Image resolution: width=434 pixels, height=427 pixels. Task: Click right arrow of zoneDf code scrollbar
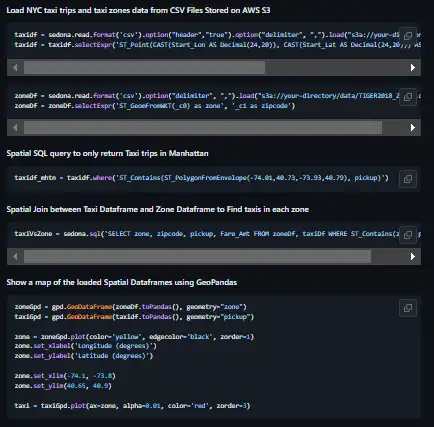click(x=413, y=128)
